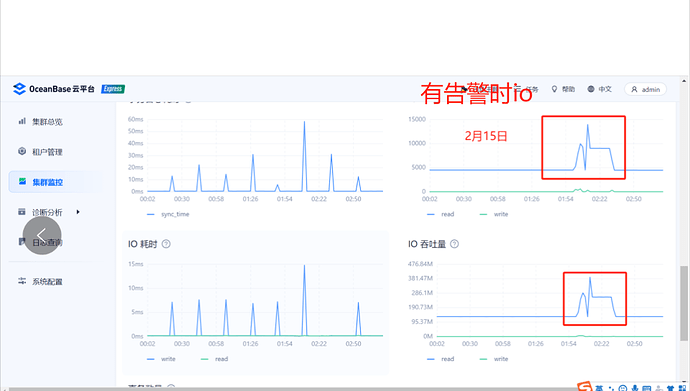
Task: Toggle sync_time series legend
Action: coord(169,214)
